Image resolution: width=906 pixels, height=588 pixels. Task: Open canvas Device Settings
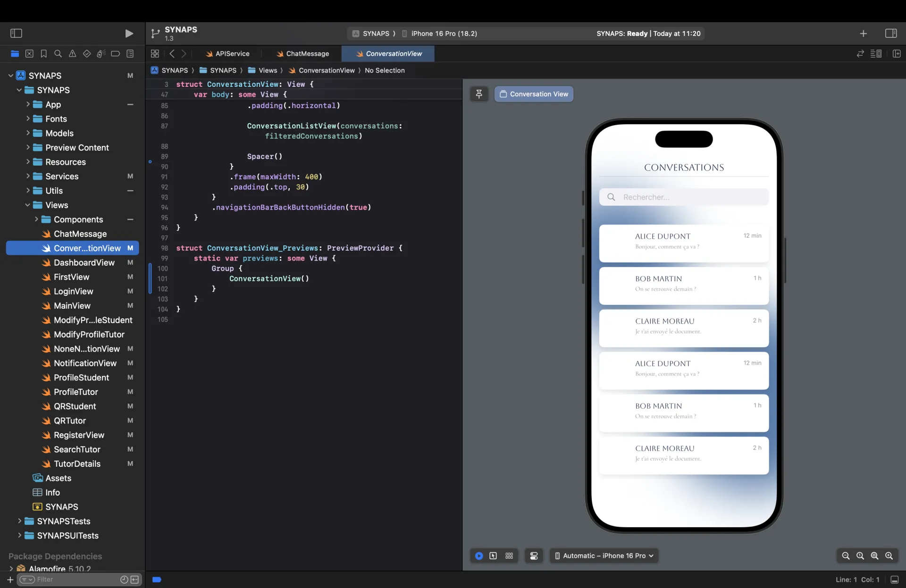tap(534, 556)
